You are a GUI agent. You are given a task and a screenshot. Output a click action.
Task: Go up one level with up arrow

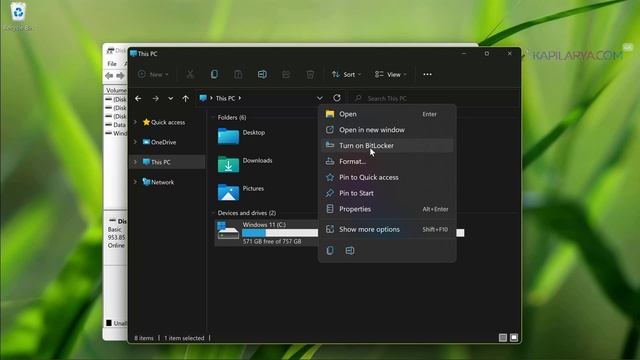tap(186, 98)
